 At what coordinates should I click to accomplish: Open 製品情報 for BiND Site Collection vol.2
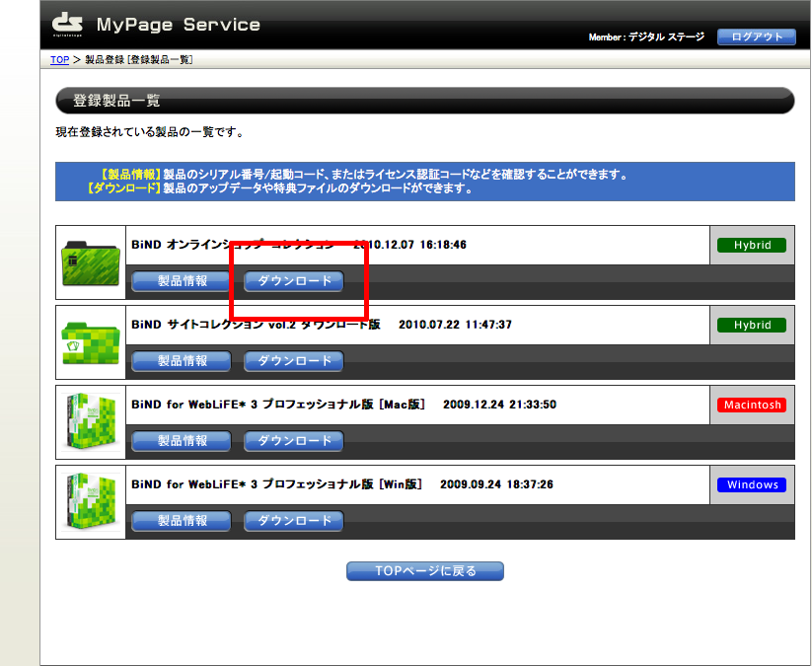pos(182,361)
